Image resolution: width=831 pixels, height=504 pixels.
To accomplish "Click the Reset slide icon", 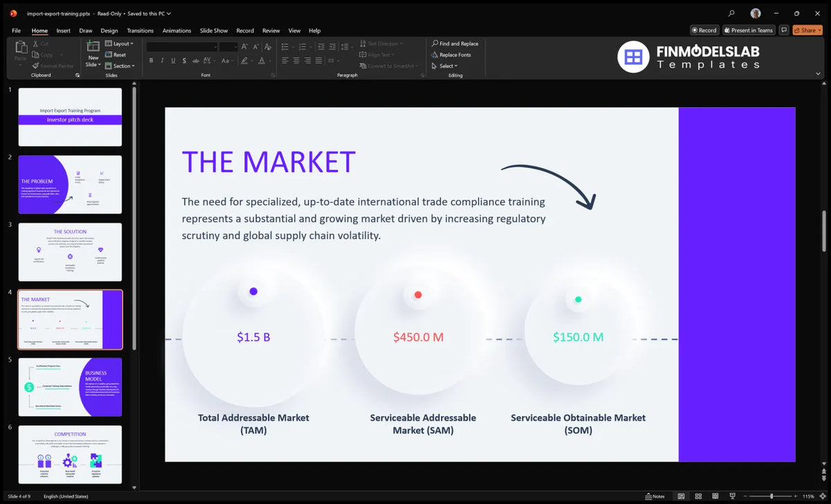I will 109,55.
